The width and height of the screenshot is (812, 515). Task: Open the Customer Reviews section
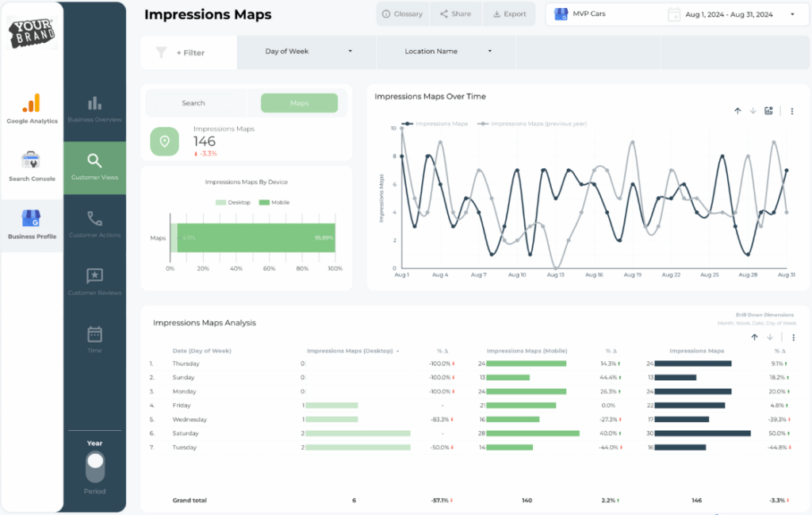(94, 279)
